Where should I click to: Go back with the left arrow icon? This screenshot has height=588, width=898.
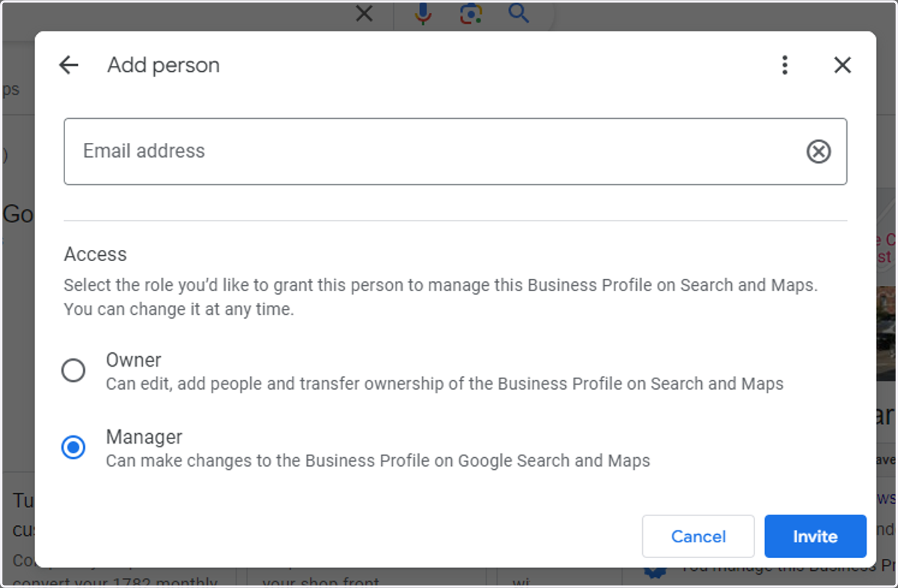point(69,65)
